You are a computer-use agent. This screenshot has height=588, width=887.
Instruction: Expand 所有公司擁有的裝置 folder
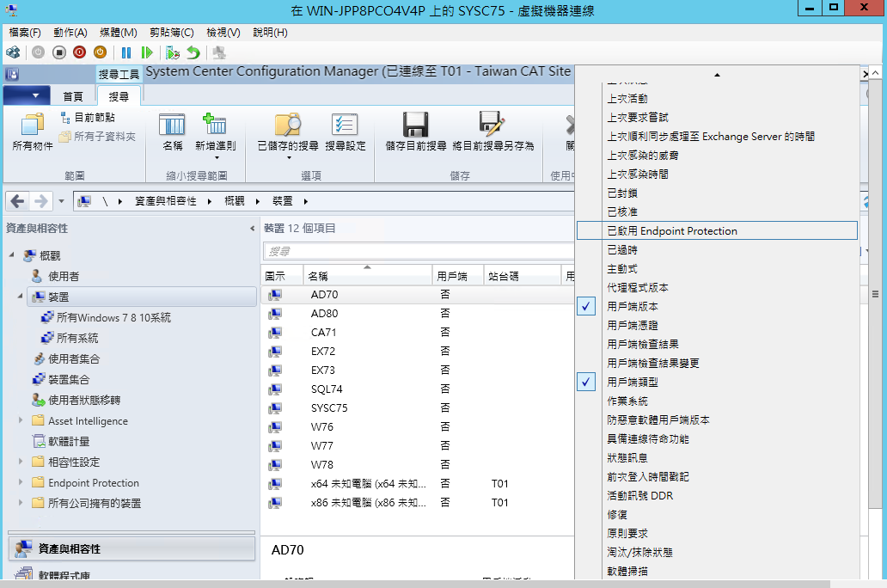[21, 503]
